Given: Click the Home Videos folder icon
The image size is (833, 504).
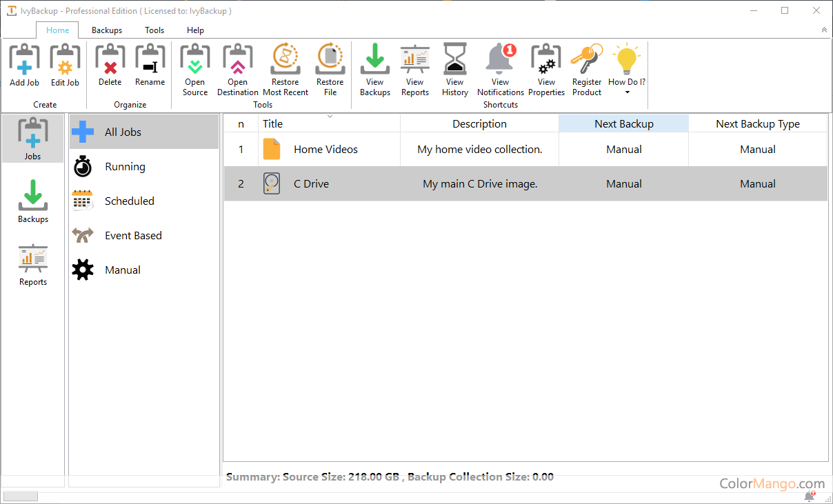Looking at the screenshot, I should (x=272, y=150).
